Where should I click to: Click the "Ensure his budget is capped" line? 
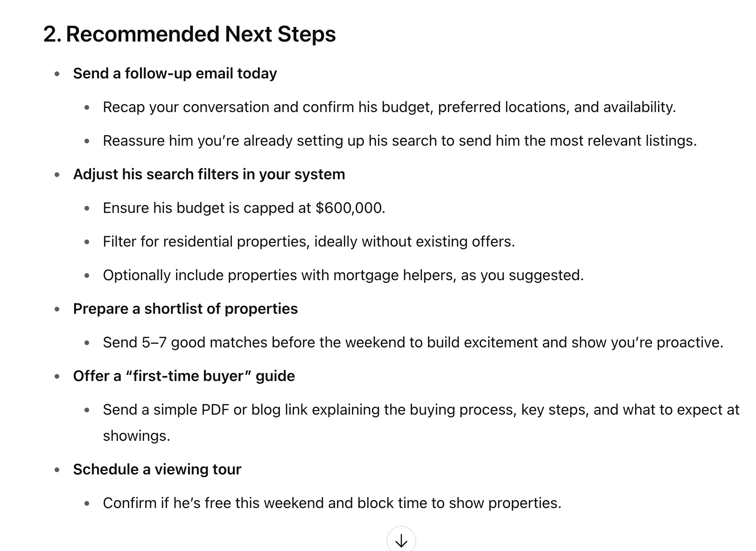coord(244,208)
